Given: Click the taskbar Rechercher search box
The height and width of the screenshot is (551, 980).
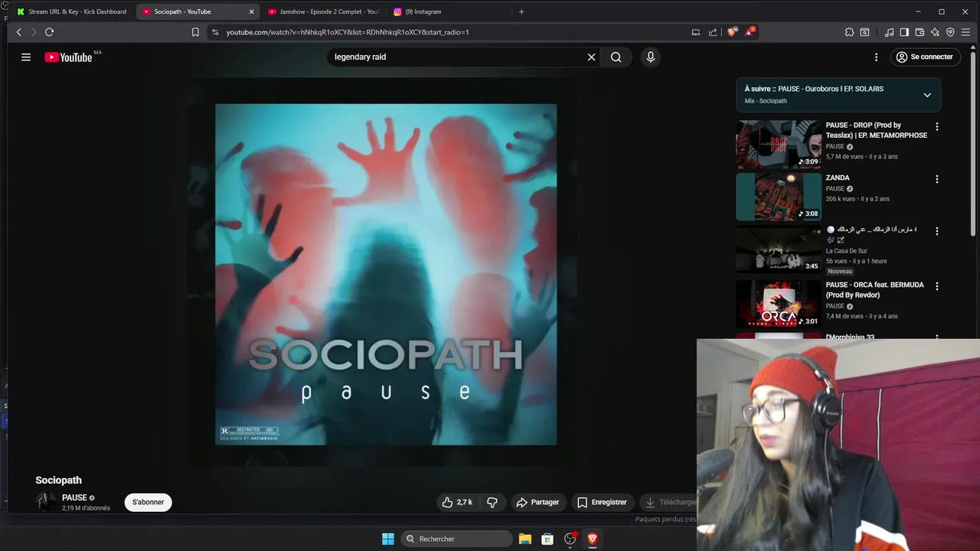Looking at the screenshot, I should point(457,539).
